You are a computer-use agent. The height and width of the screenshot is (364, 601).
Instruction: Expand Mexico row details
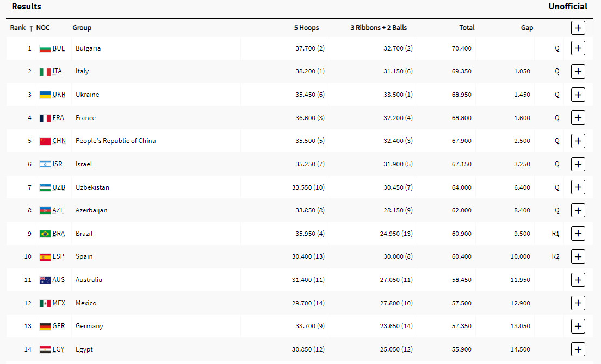coord(578,303)
